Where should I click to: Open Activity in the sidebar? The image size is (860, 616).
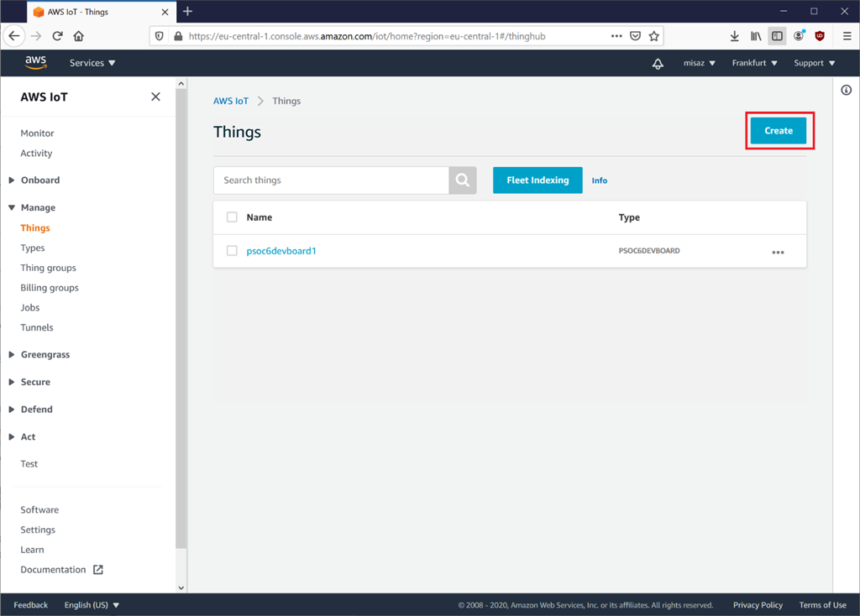tap(36, 154)
